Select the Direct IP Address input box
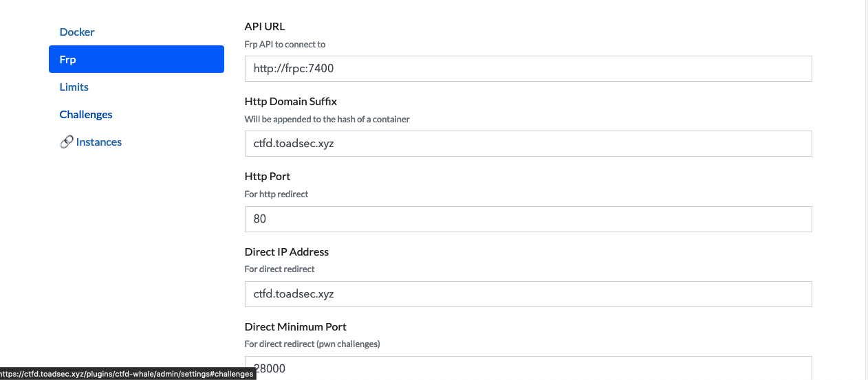The height and width of the screenshot is (380, 868). tap(528, 294)
